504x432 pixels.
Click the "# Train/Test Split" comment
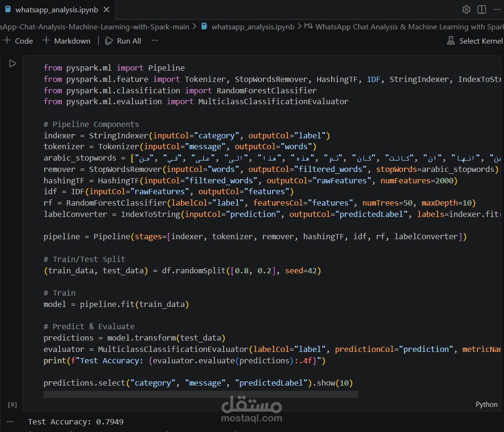pyautogui.click(x=84, y=259)
